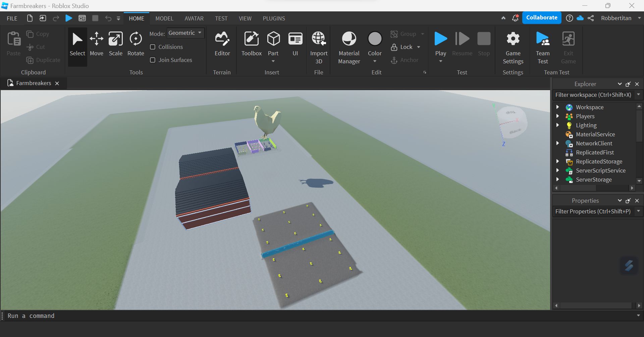644x337 pixels.
Task: Activate the Scale tool
Action: point(115,45)
